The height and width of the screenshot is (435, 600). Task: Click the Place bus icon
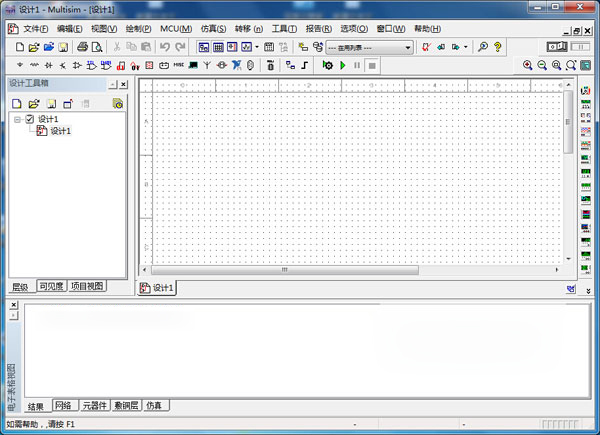(x=305, y=65)
